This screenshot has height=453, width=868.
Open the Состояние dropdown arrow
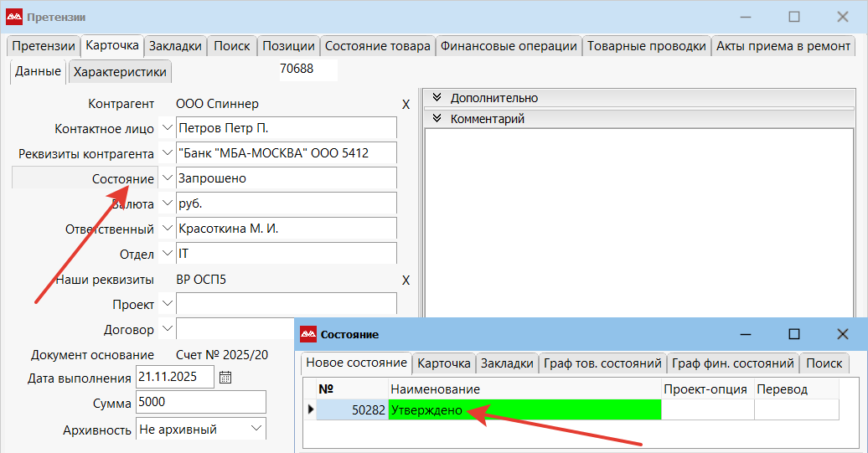coord(166,178)
